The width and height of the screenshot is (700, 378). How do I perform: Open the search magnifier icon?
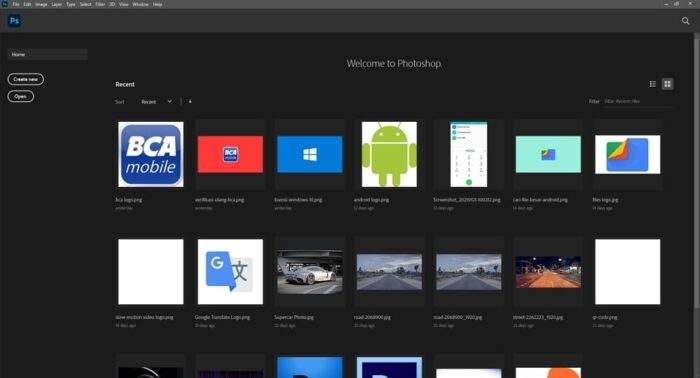(x=685, y=21)
